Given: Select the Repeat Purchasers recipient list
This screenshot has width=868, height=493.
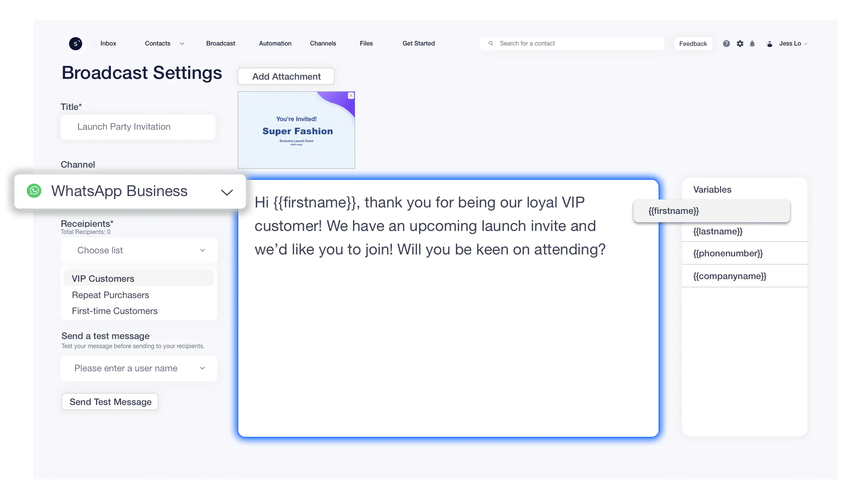Looking at the screenshot, I should 110,295.
